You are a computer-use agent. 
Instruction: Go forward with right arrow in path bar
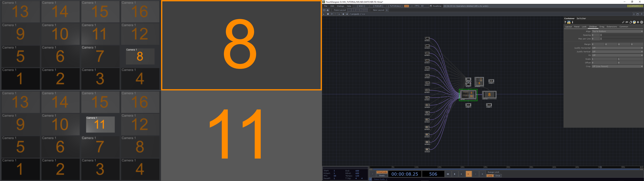pyautogui.click(x=335, y=14)
